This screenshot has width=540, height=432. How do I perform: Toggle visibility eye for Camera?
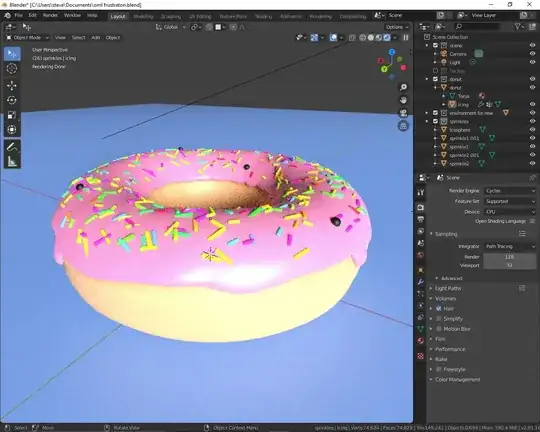click(532, 54)
